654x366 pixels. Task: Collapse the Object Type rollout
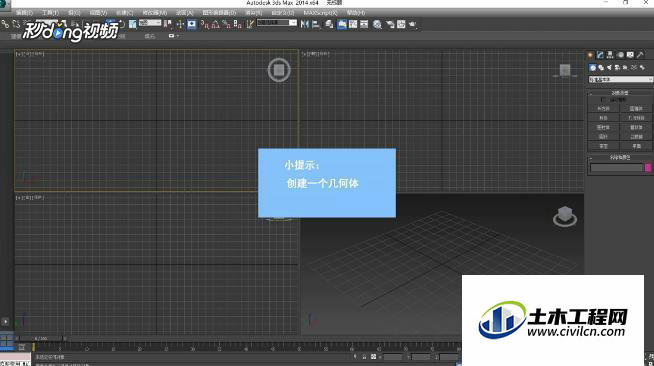pyautogui.click(x=620, y=93)
